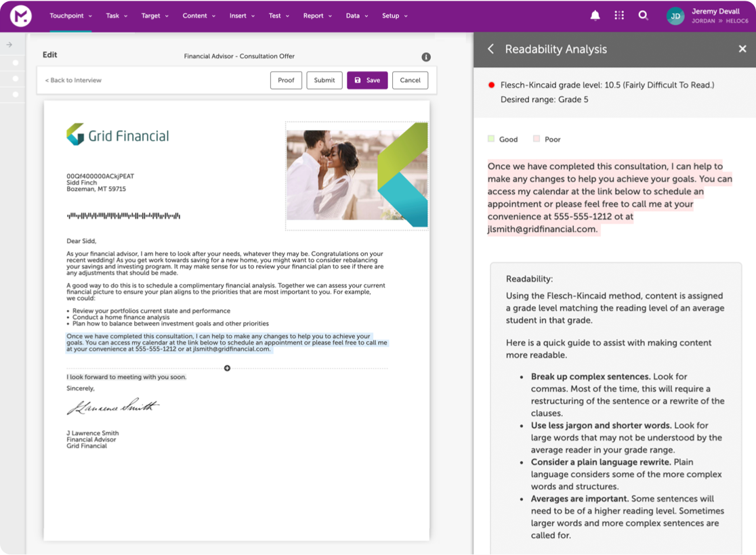Screen dimensions: 756x555
Task: Open the apps grid launcher
Action: coord(619,16)
